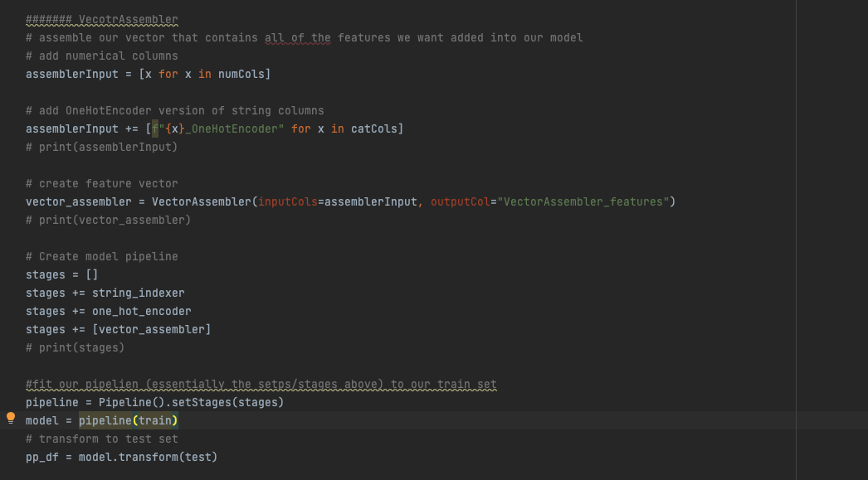Click the underlined phrase all of the

tap(298, 36)
